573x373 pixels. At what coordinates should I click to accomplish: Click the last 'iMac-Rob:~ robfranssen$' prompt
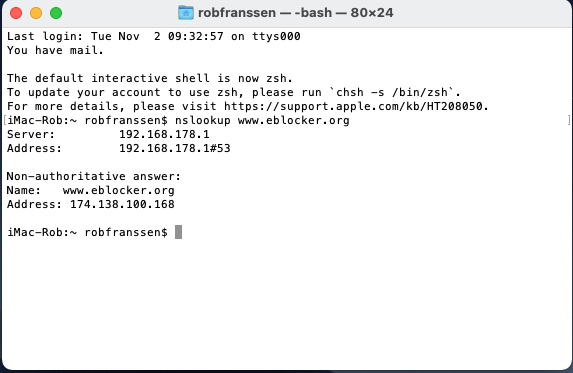87,232
